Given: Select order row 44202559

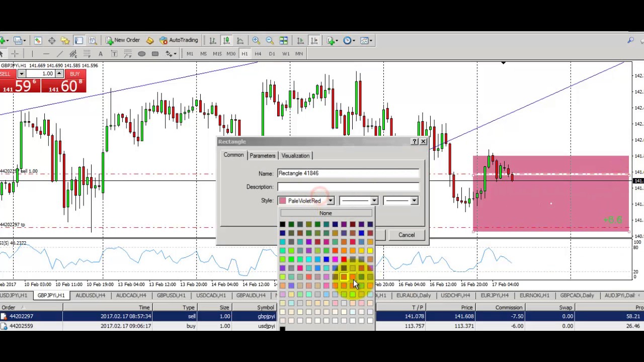Looking at the screenshot, I should [322, 326].
